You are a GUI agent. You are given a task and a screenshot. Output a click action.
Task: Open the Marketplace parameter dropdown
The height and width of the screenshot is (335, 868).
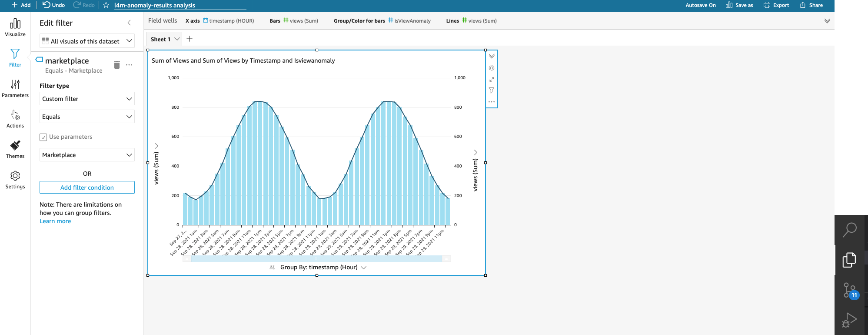87,155
